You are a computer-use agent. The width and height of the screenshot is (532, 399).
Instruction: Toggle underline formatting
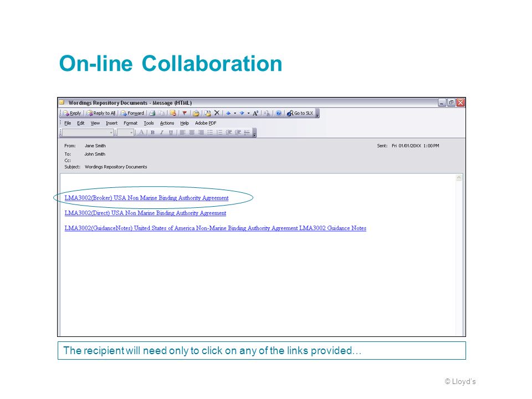point(171,132)
